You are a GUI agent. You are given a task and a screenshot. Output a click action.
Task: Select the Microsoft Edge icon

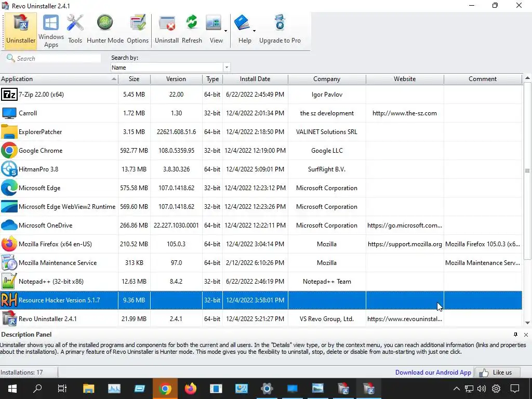click(x=9, y=188)
